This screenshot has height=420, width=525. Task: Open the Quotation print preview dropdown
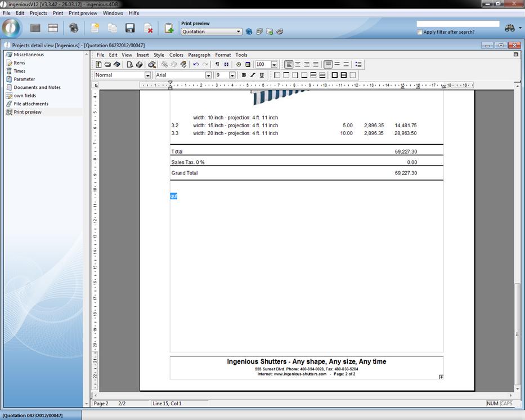click(239, 32)
